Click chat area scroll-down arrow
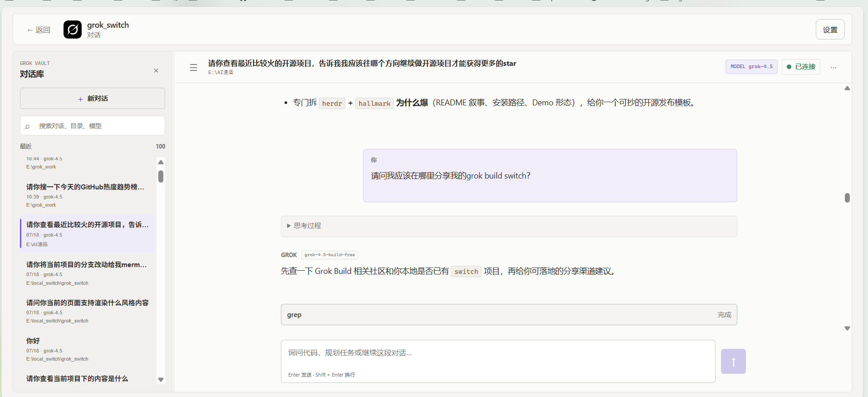The height and width of the screenshot is (397, 868). (x=847, y=328)
